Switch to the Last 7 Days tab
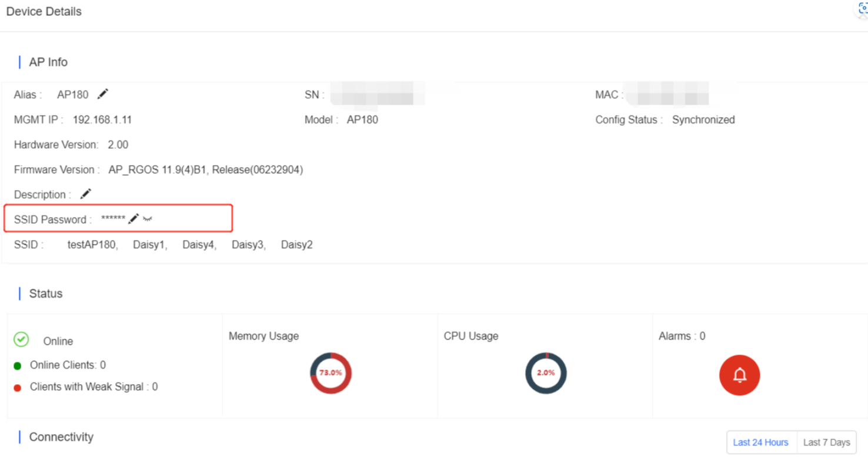 coord(826,442)
